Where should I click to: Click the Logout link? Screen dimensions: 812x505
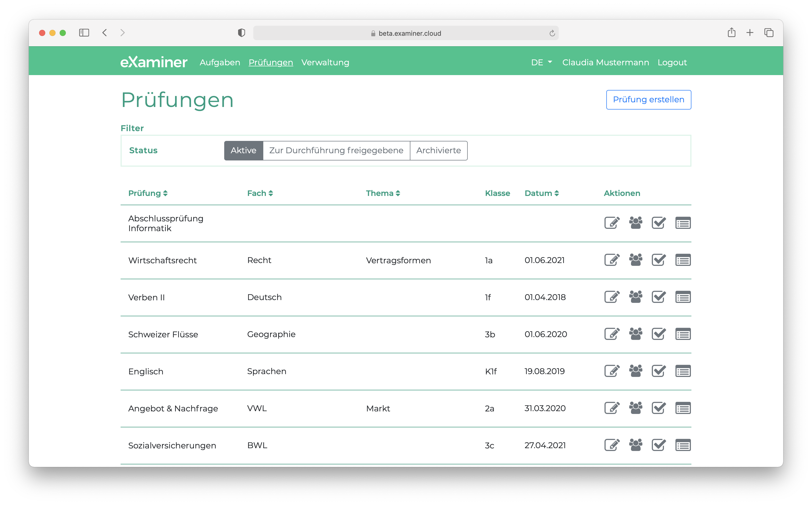tap(672, 62)
